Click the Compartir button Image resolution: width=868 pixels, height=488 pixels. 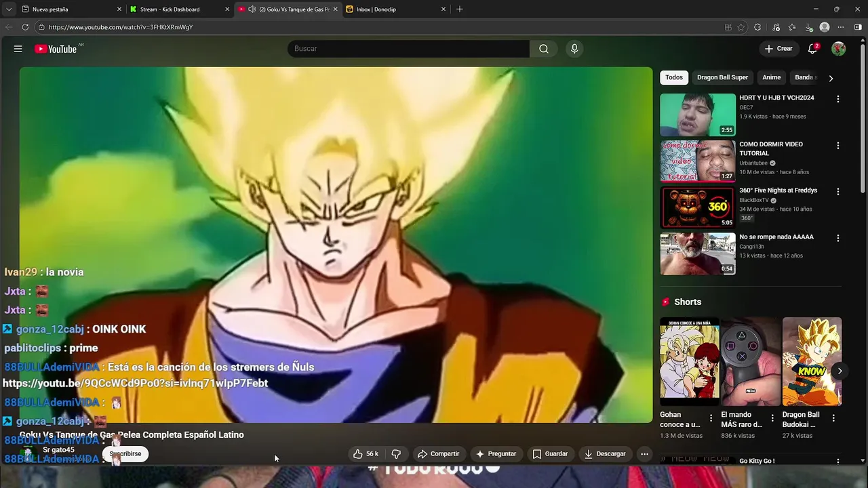pyautogui.click(x=438, y=454)
